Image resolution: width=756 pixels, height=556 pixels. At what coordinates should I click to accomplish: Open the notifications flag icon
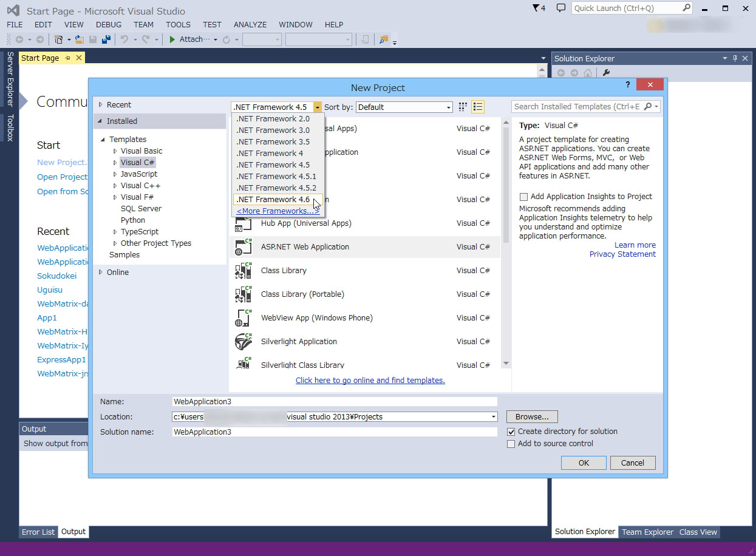pos(536,8)
